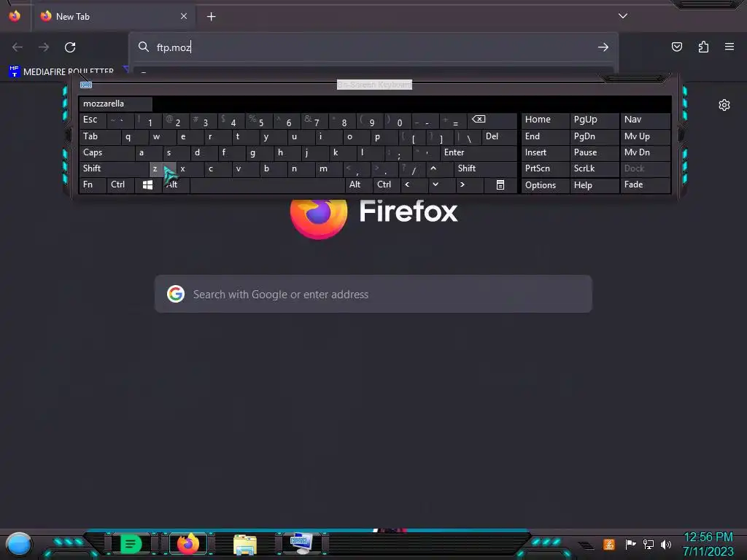Tap the Enter key
Image resolution: width=747 pixels, height=560 pixels.
pyautogui.click(x=479, y=152)
